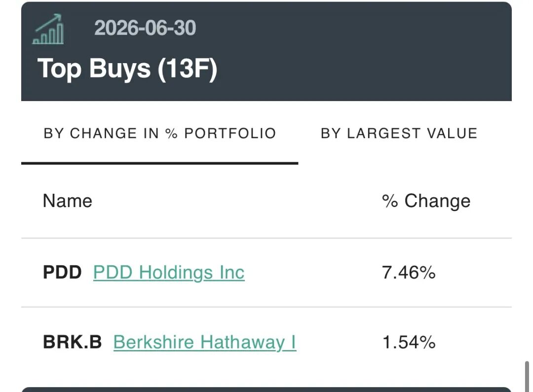The width and height of the screenshot is (533, 392).
Task: Click the divider below the PDD row
Action: coord(266,307)
